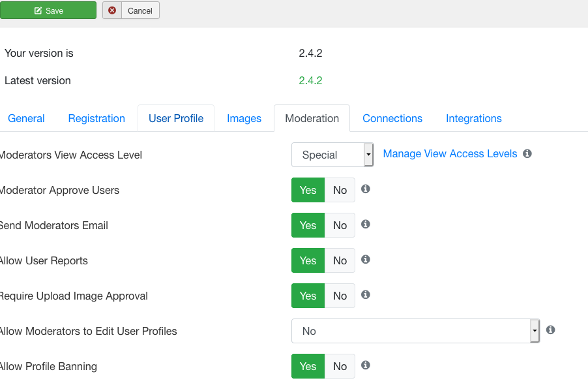Click info icon for Moderator Approve Users
588x389 pixels.
[x=366, y=189]
